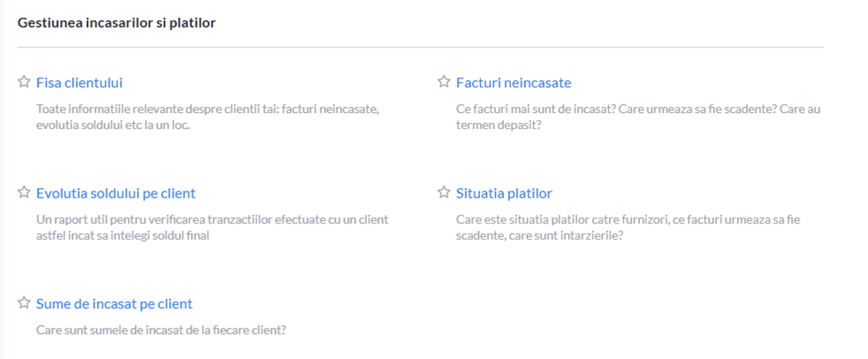The width and height of the screenshot is (868, 359).
Task: Favorite the Sume de incasat pe client report
Action: (24, 303)
